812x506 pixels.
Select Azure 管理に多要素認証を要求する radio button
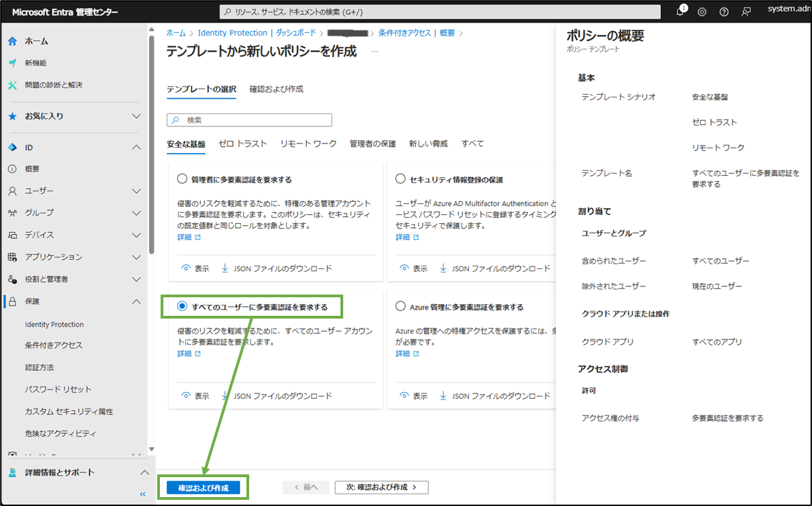(x=400, y=306)
